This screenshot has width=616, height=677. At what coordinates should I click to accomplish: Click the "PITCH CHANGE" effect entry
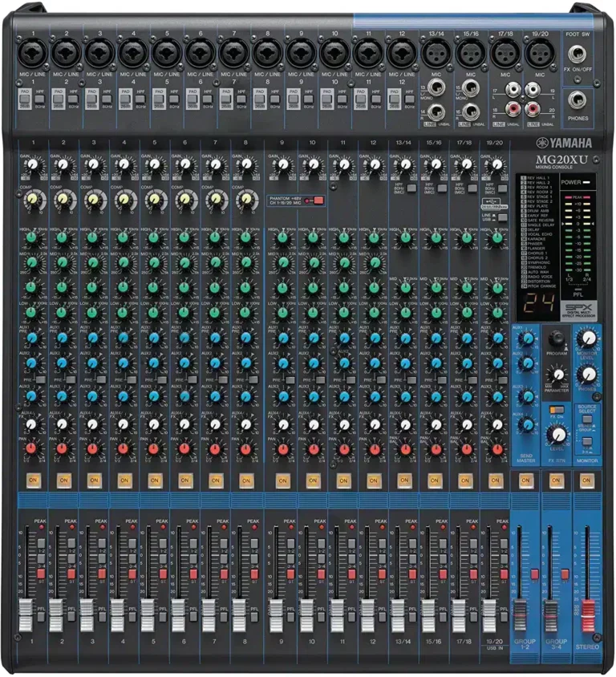point(538,286)
